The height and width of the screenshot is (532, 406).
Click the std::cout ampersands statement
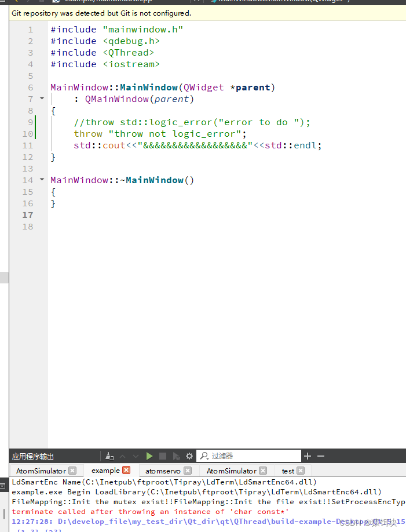197,145
